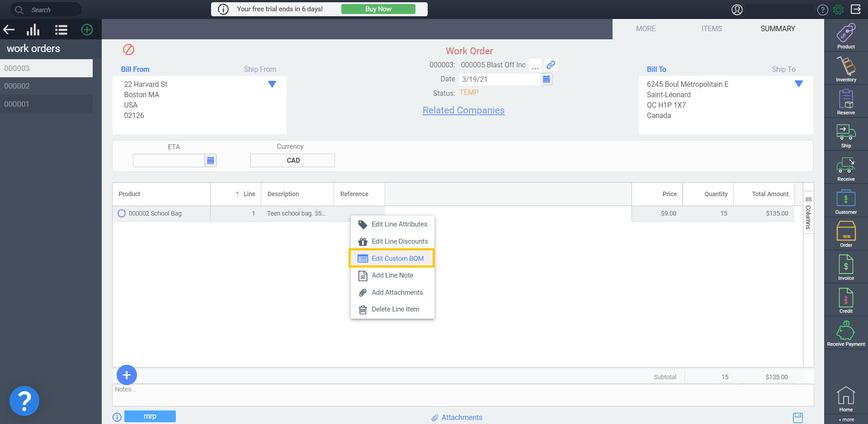Open the user account profile icon

click(x=737, y=9)
